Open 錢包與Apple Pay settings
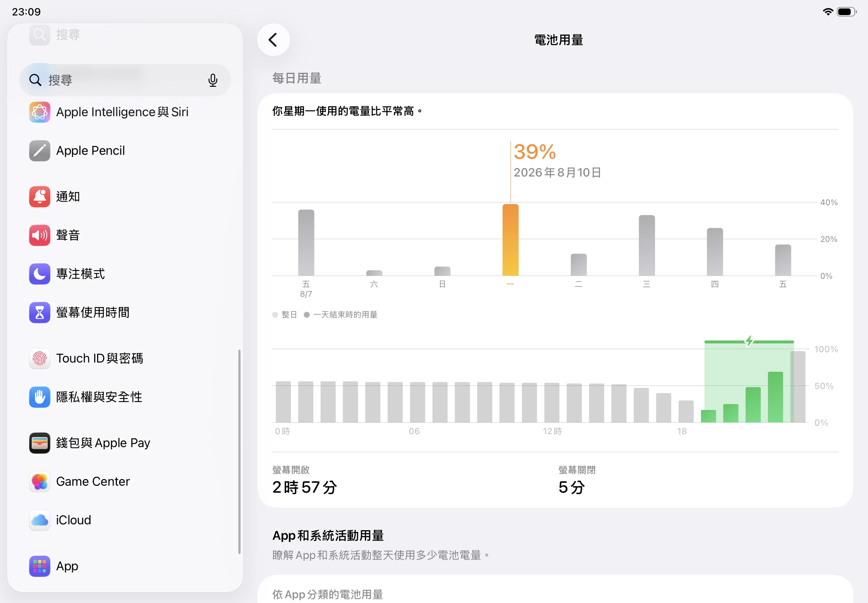Image resolution: width=868 pixels, height=603 pixels. click(x=125, y=443)
